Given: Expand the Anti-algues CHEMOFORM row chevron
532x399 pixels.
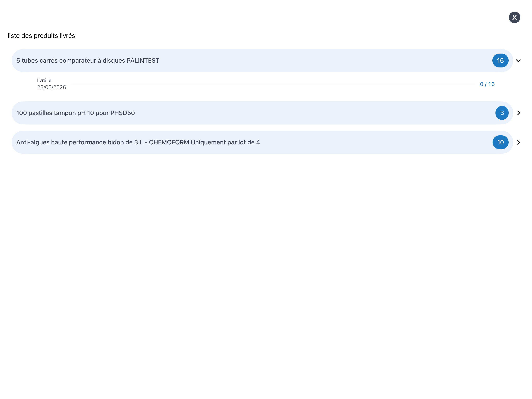Looking at the screenshot, I should 518,142.
